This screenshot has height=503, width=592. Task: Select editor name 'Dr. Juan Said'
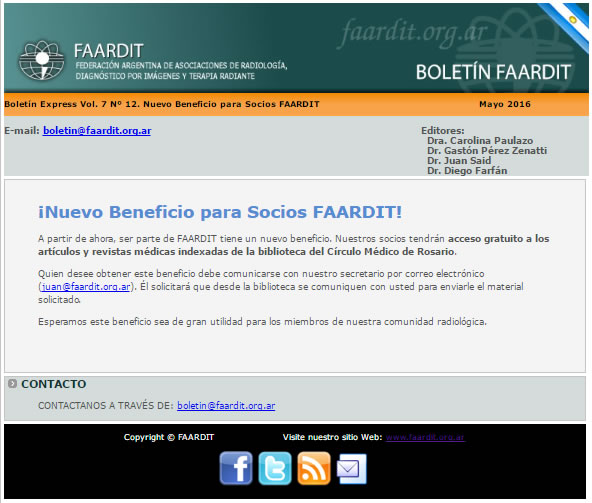coord(459,160)
